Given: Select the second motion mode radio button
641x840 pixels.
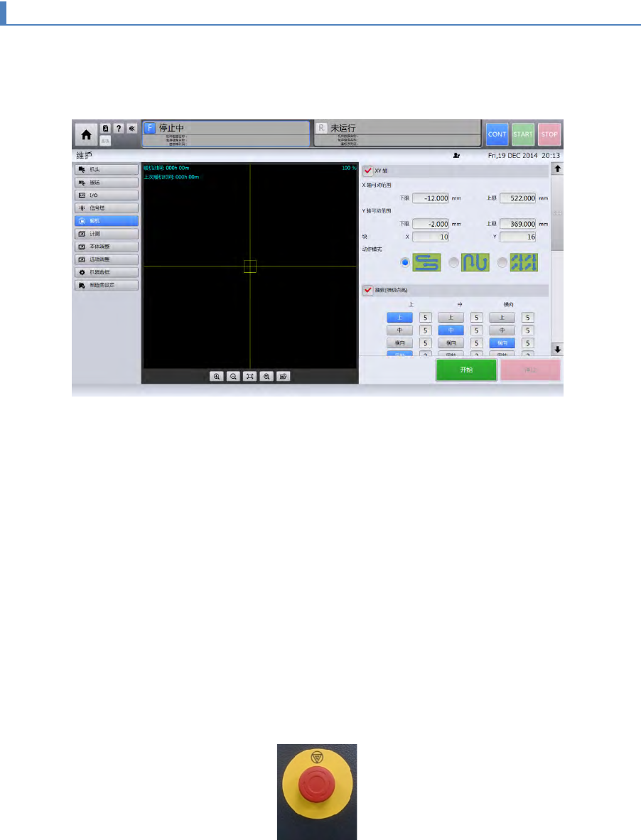Looking at the screenshot, I should pos(453,262).
